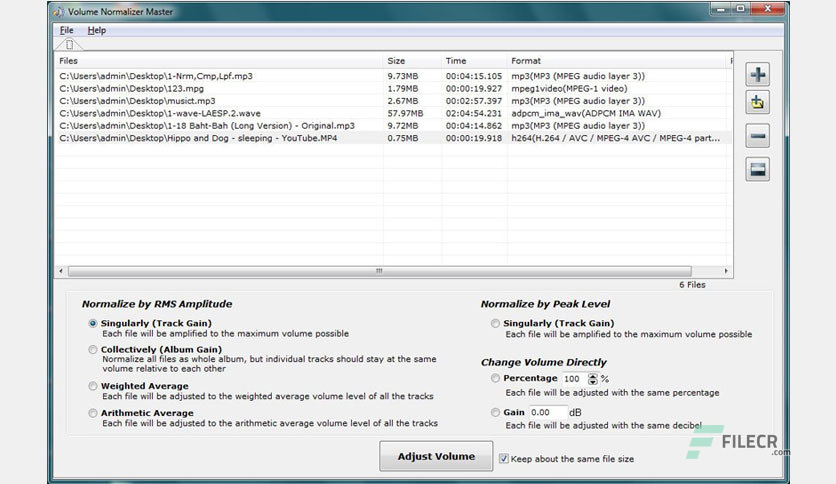
Task: Open the Help menu
Action: 97,30
